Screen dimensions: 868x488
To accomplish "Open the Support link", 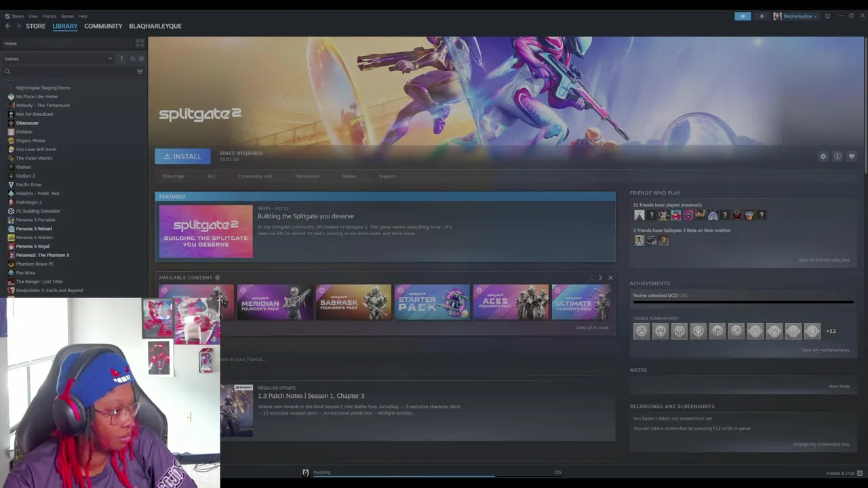I will pyautogui.click(x=387, y=176).
